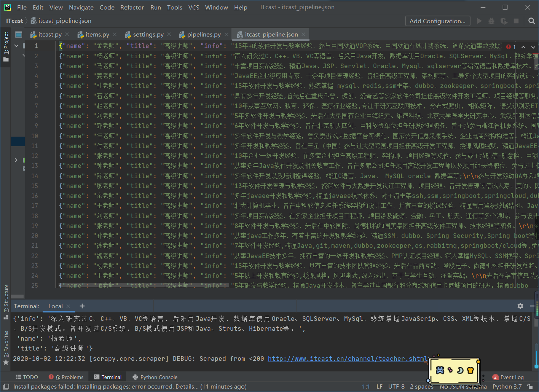The image size is (539, 392).
Task: Click the red error indicator showing 1
Action: click(511, 47)
